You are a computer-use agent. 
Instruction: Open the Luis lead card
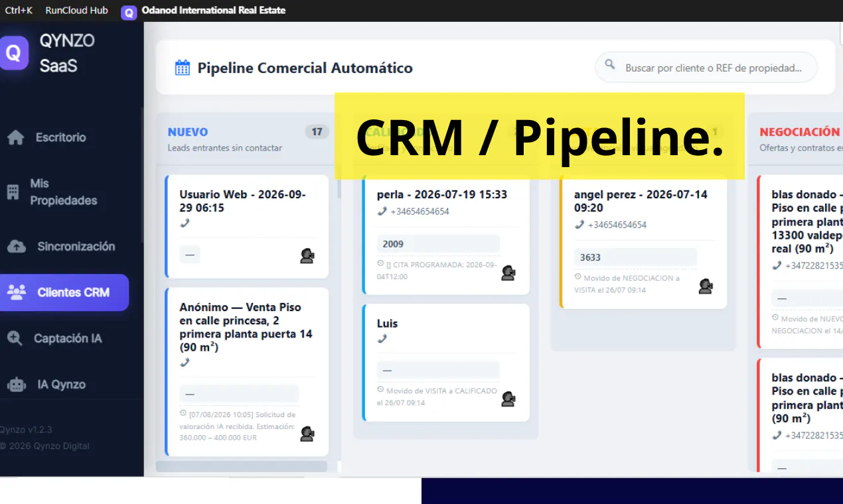[446, 362]
